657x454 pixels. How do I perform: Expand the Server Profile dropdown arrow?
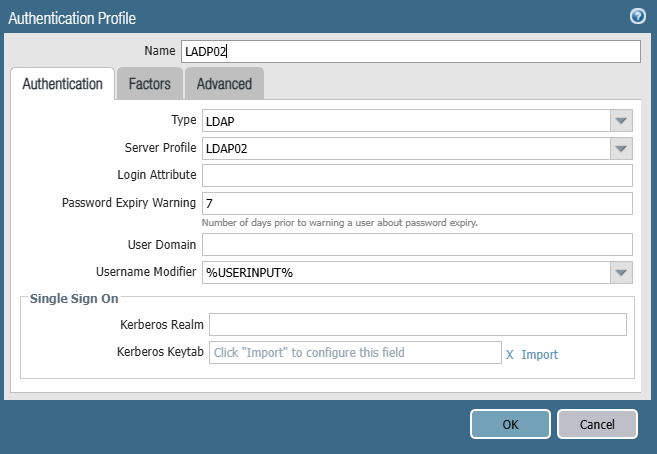(x=621, y=148)
